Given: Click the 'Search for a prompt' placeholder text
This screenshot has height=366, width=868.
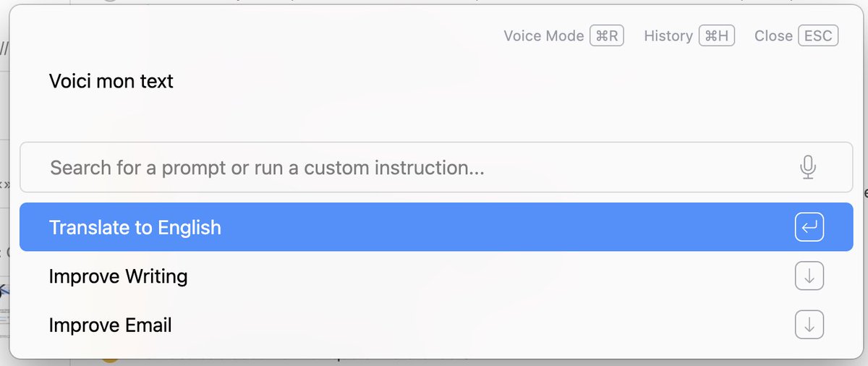Looking at the screenshot, I should pos(266,169).
